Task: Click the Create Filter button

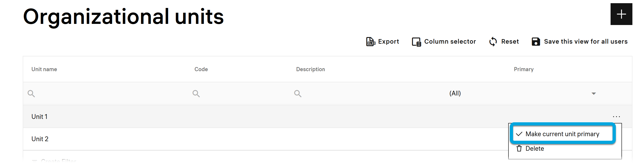Action: (58, 160)
